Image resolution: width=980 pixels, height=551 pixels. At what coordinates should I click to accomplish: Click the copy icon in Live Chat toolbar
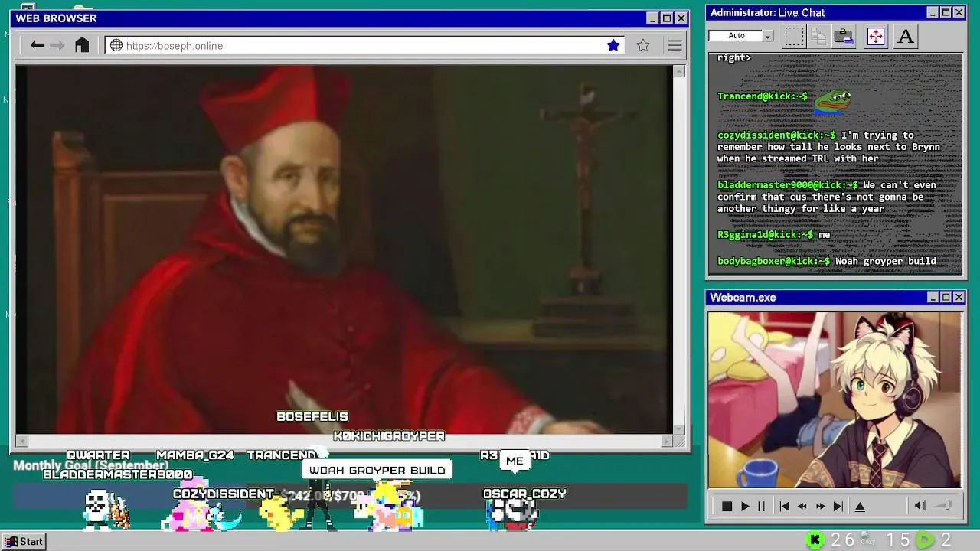(818, 36)
